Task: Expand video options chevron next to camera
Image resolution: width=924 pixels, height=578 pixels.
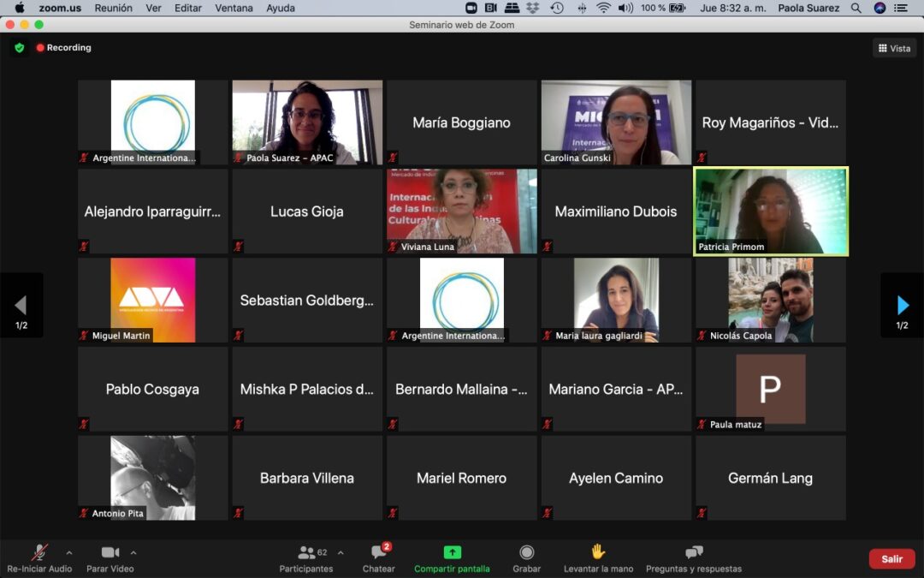Action: coord(133,552)
